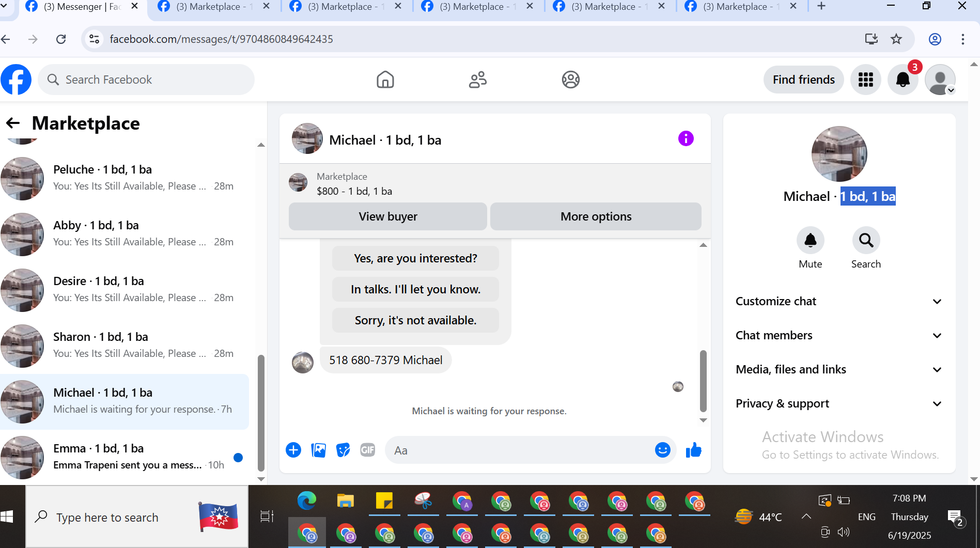This screenshot has height=548, width=980.
Task: Show hidden system tray icons
Action: pyautogui.click(x=806, y=516)
